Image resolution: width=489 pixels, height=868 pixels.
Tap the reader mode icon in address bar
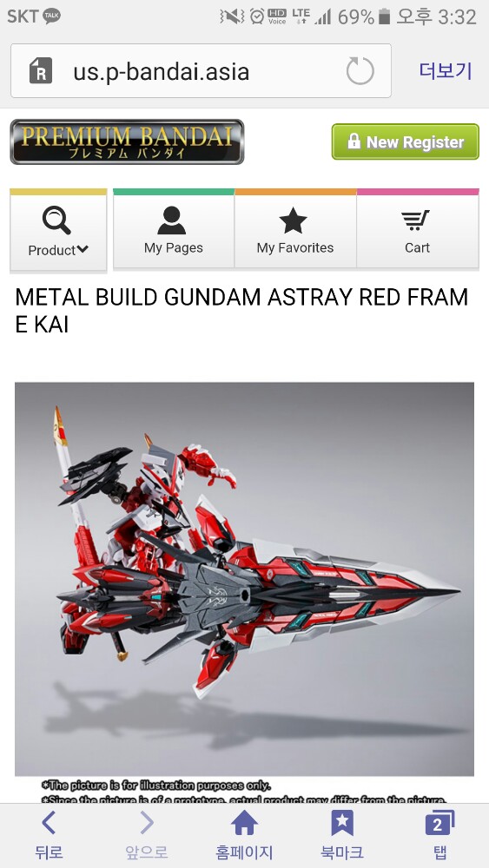(x=41, y=71)
